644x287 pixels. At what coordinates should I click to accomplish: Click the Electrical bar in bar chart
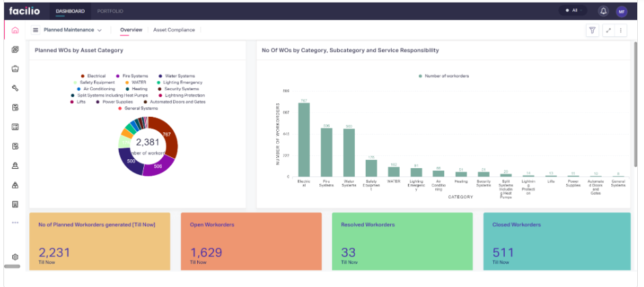click(x=304, y=140)
